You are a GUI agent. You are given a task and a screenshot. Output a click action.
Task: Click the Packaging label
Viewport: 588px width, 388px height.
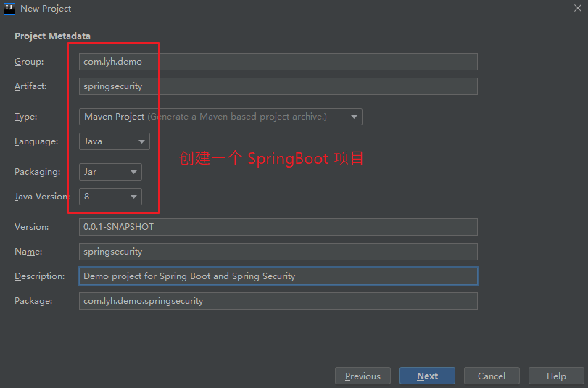point(37,172)
